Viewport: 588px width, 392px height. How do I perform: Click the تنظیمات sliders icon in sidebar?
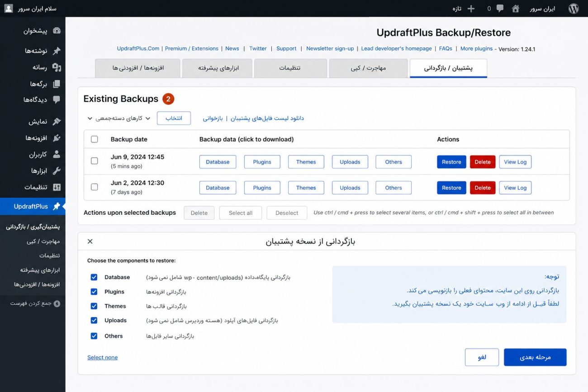point(57,187)
